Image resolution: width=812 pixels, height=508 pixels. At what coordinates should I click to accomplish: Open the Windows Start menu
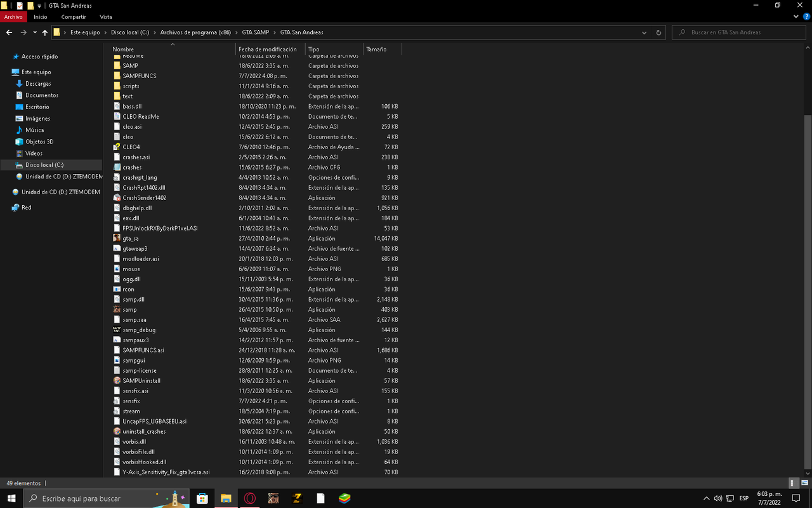click(11, 498)
